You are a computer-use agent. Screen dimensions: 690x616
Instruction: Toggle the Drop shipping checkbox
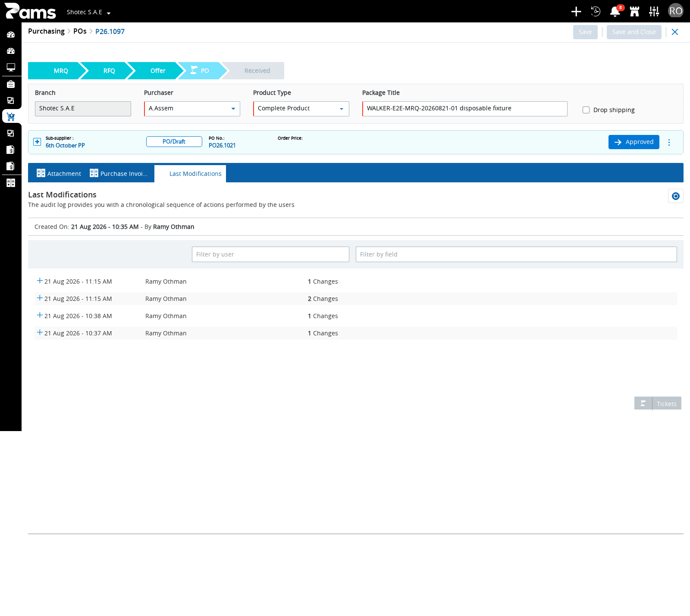click(x=586, y=110)
